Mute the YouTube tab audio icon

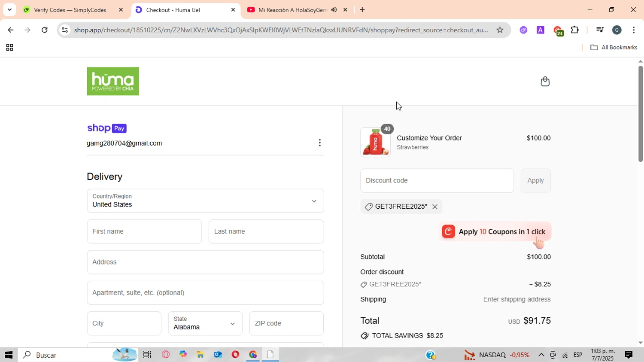coord(334,10)
